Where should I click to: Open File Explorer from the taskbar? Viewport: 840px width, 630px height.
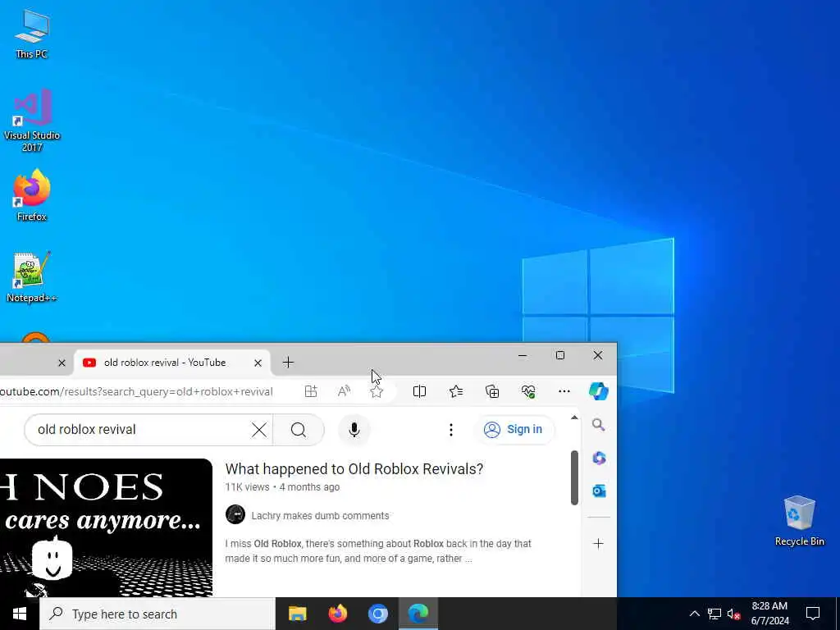pyautogui.click(x=297, y=614)
